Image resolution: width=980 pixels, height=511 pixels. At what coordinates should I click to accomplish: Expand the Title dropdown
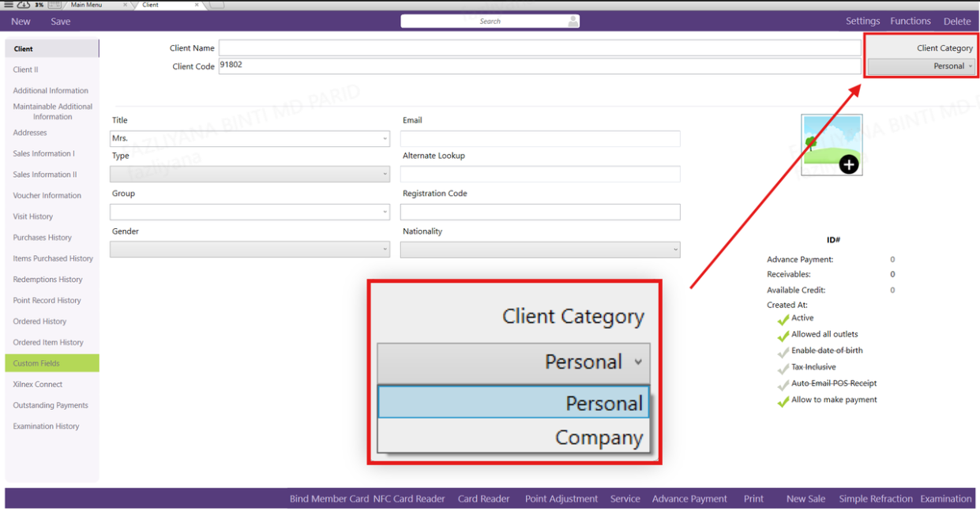[x=385, y=139]
